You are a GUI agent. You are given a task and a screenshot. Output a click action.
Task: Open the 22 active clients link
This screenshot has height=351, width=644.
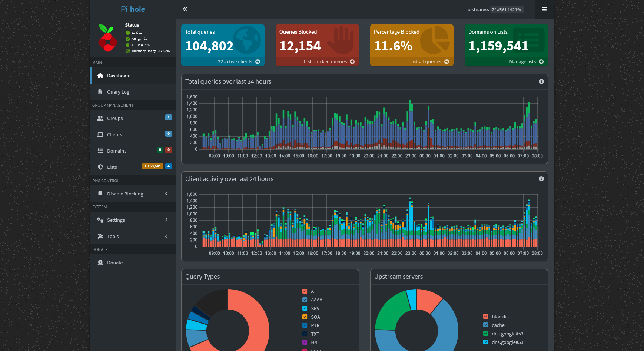pos(239,62)
